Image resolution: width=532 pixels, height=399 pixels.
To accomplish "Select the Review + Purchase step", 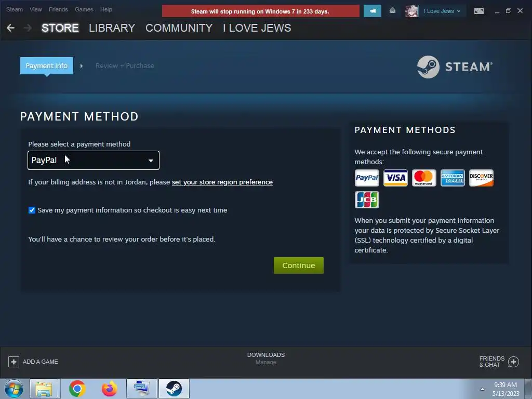I will 125,65.
